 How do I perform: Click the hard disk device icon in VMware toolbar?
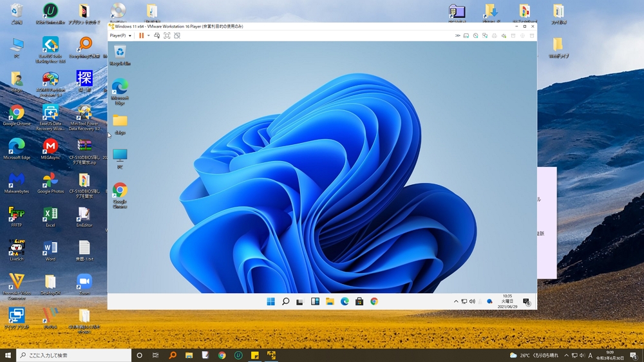pyautogui.click(x=466, y=35)
